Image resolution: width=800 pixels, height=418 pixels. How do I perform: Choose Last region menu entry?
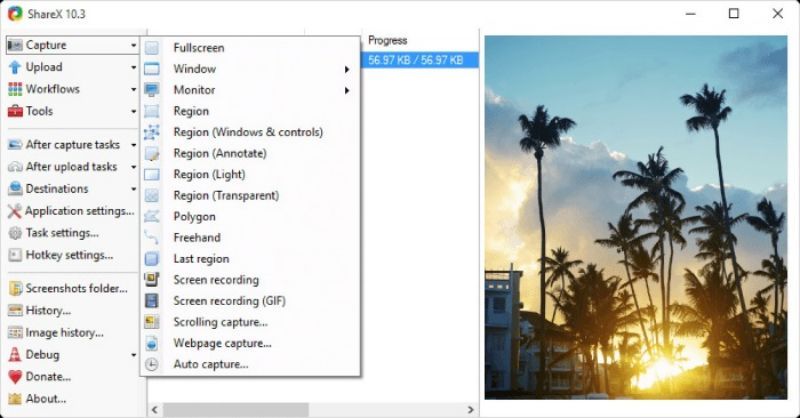201,259
